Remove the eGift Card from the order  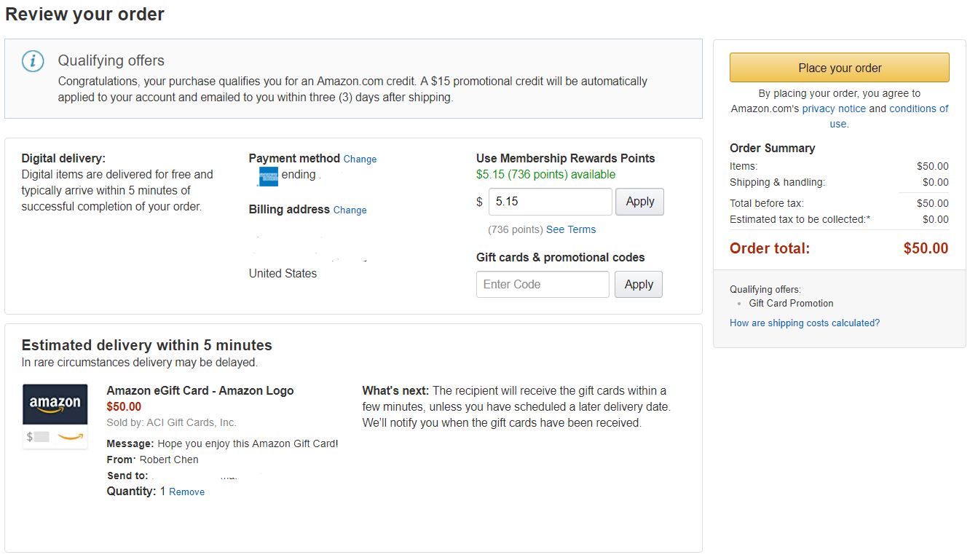coord(186,492)
